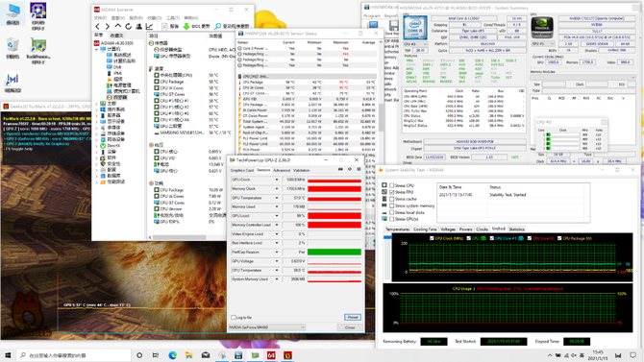Uncheck the Stress FPU checkbox

(x=392, y=192)
